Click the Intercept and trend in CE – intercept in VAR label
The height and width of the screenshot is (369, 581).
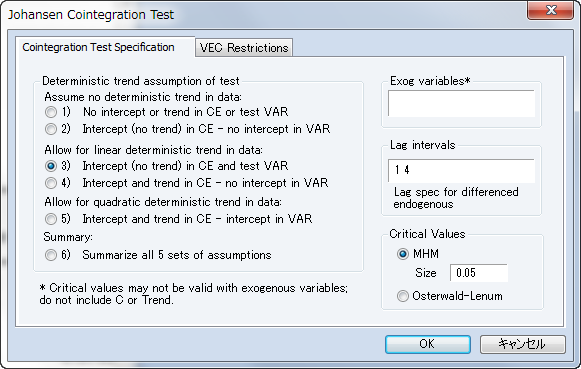click(x=197, y=219)
